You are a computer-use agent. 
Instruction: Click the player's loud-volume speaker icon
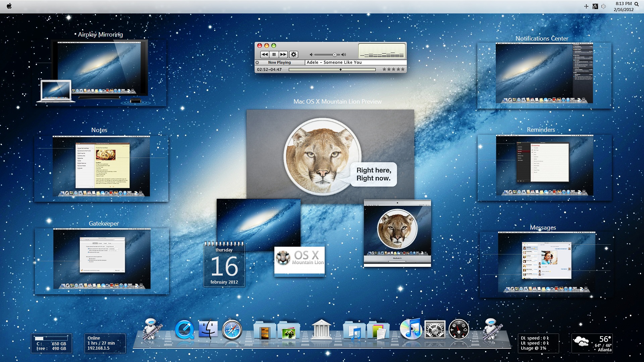(x=343, y=55)
